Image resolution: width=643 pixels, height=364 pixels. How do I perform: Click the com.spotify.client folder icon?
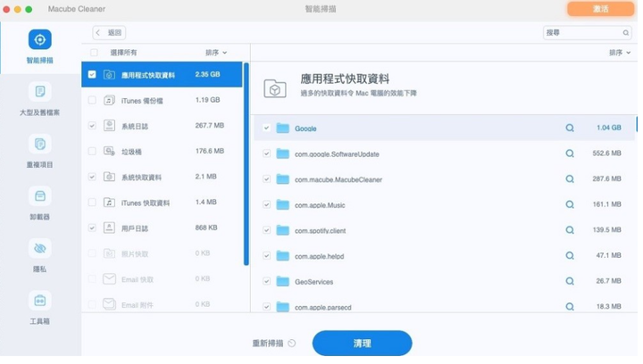point(282,230)
